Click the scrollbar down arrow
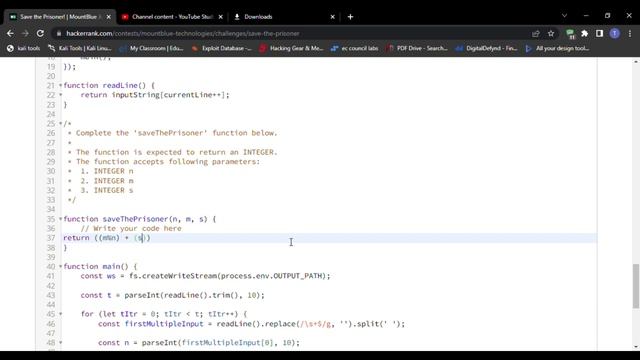 [x=636, y=347]
